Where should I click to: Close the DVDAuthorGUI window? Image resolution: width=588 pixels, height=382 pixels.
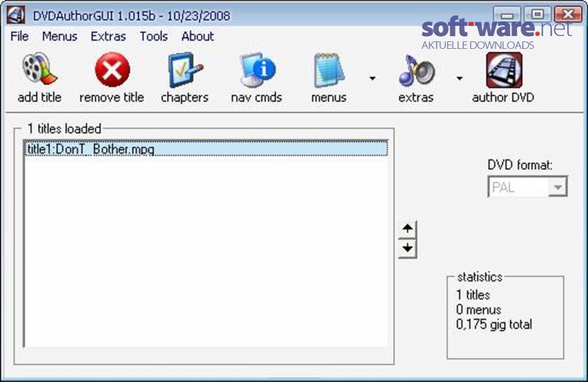(568, 15)
